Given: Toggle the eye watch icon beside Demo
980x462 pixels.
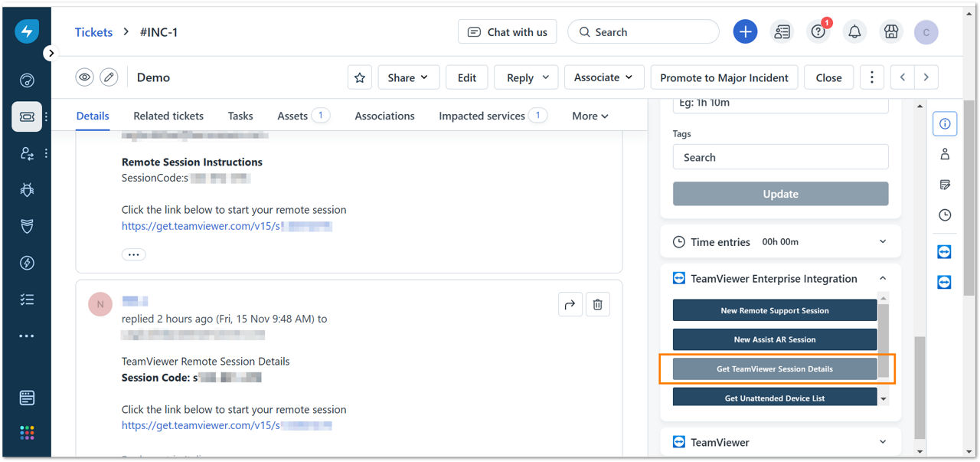Looking at the screenshot, I should (x=84, y=77).
